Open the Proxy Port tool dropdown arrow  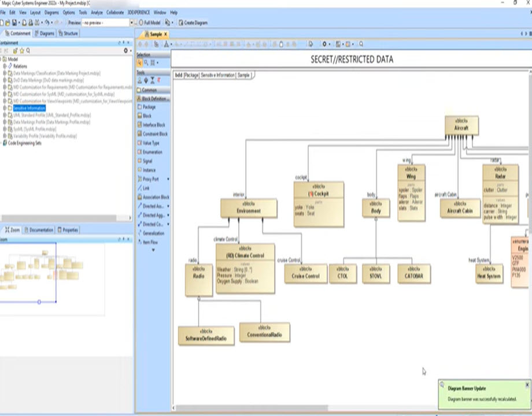168,179
